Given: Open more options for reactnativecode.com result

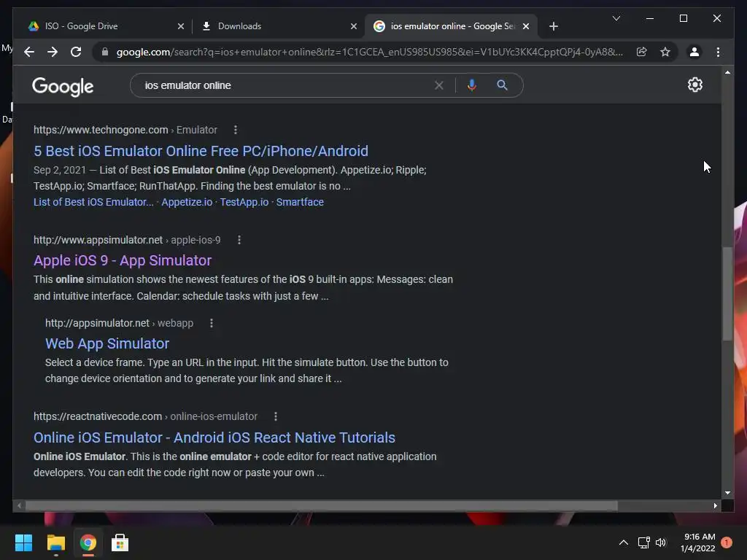Looking at the screenshot, I should point(275,416).
